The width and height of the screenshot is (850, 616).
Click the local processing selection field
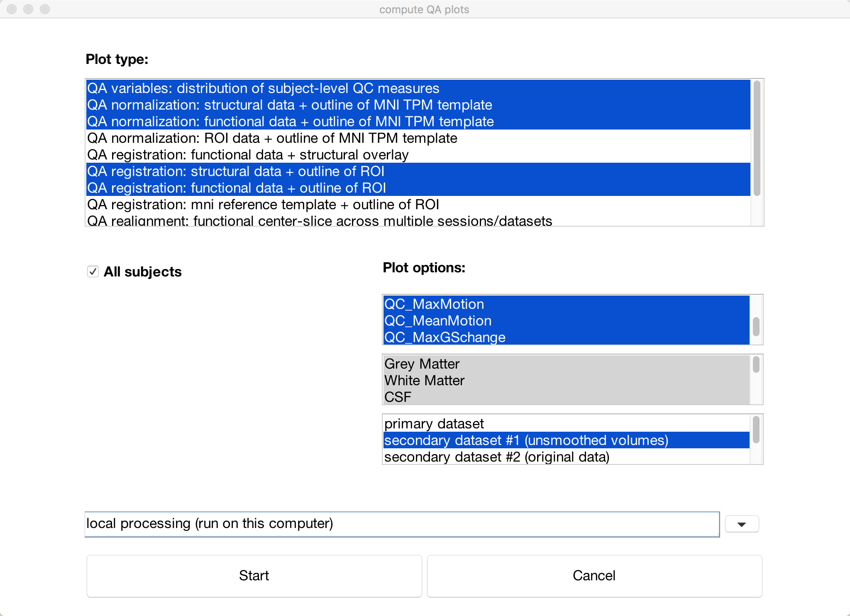(x=402, y=524)
